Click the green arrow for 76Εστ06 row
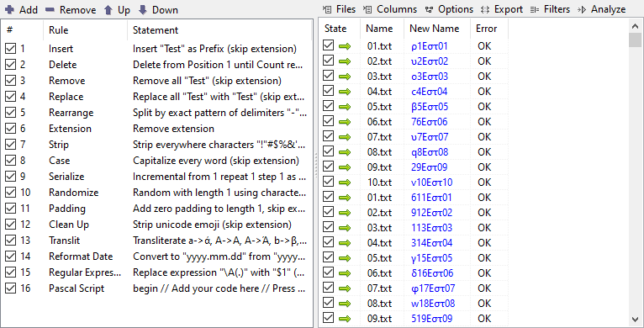 point(345,122)
